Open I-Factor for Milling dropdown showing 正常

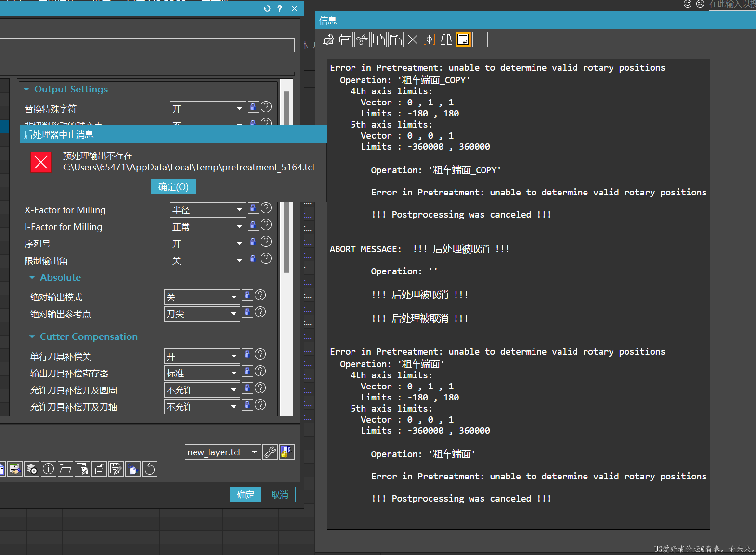click(208, 227)
